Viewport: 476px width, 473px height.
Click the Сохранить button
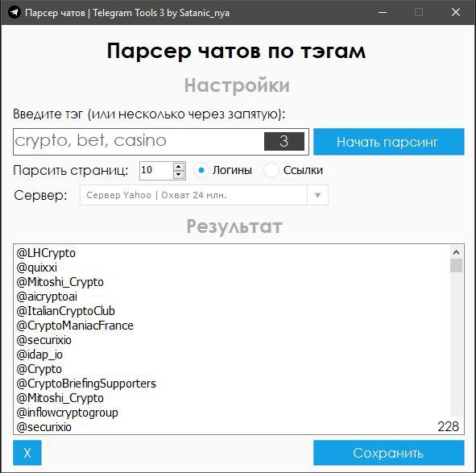coord(388,453)
